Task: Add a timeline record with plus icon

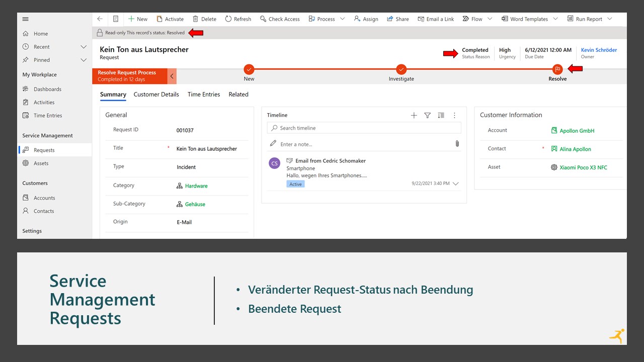Action: (414, 115)
